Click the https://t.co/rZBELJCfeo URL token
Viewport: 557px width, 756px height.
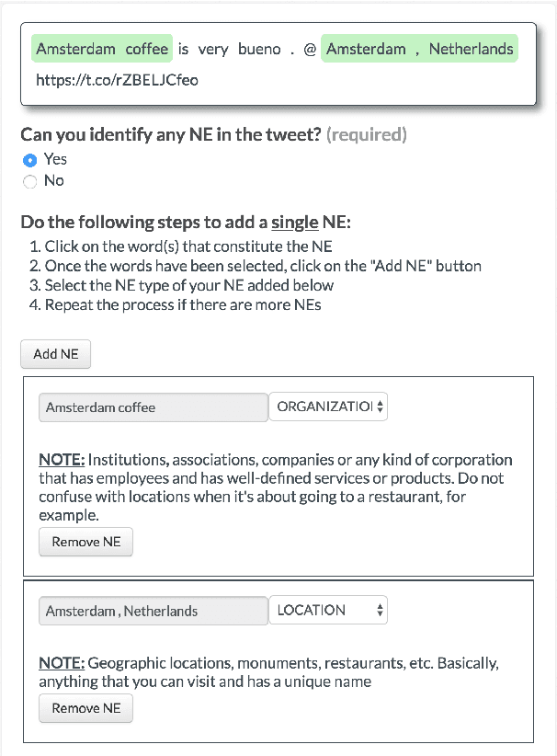[x=117, y=80]
